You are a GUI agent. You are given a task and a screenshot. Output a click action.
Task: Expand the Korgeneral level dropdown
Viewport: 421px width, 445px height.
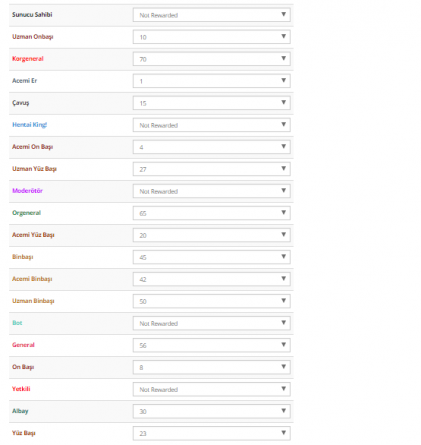point(211,59)
